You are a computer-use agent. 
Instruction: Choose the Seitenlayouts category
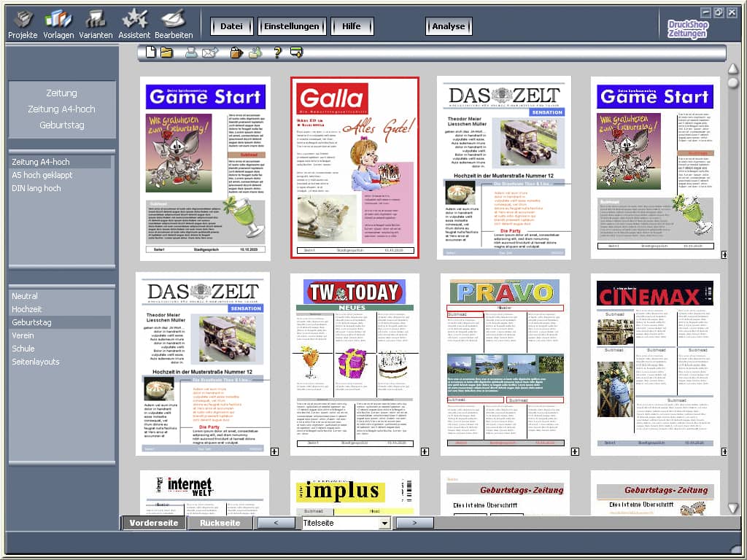pos(61,362)
